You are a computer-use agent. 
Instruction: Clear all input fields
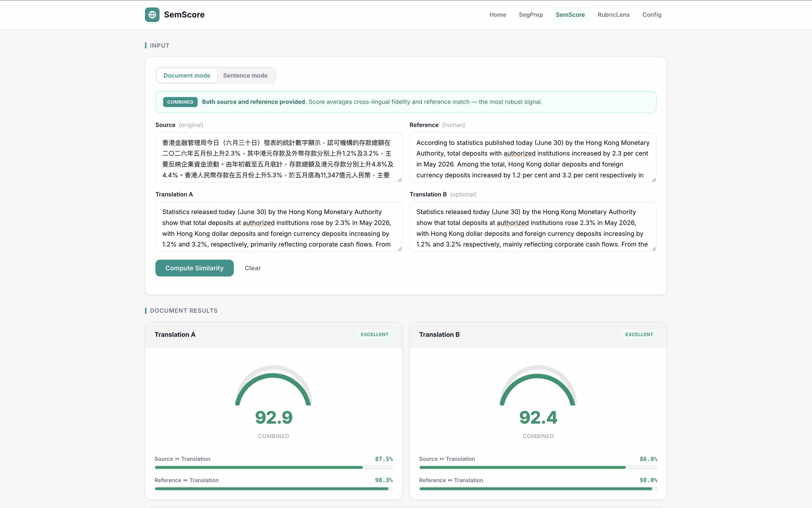[x=253, y=268]
